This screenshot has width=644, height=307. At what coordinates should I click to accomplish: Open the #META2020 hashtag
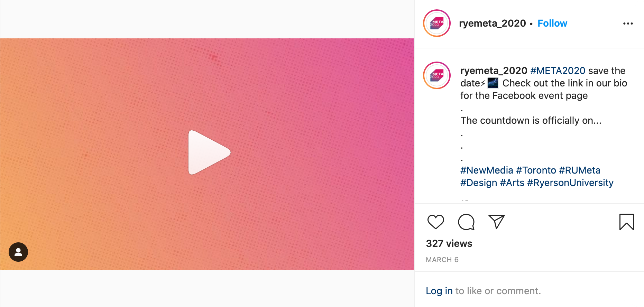point(558,71)
